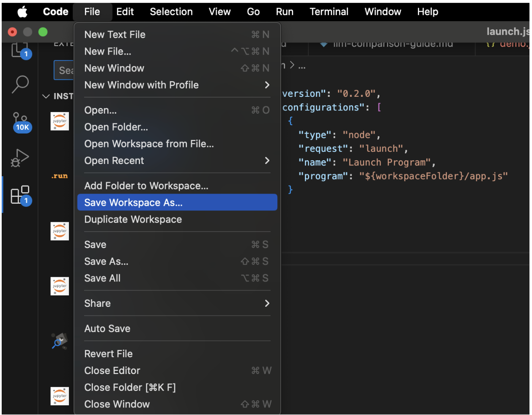Open the Apple menu

point(22,12)
